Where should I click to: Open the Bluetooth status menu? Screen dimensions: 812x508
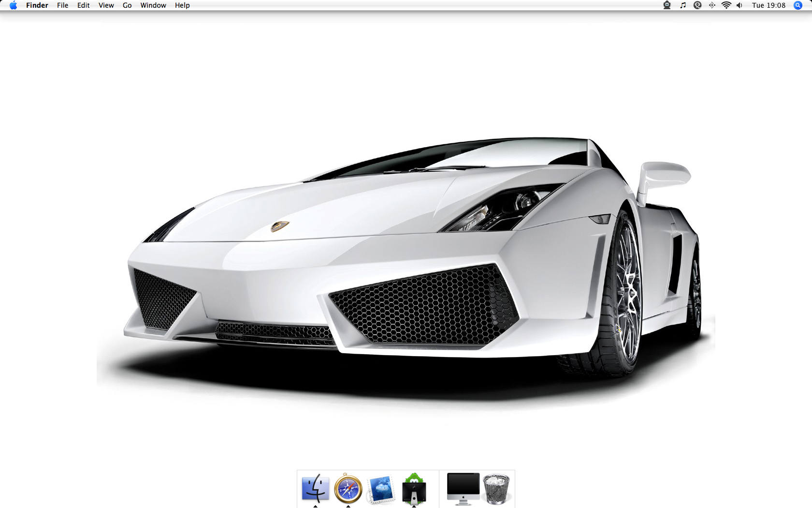point(712,5)
